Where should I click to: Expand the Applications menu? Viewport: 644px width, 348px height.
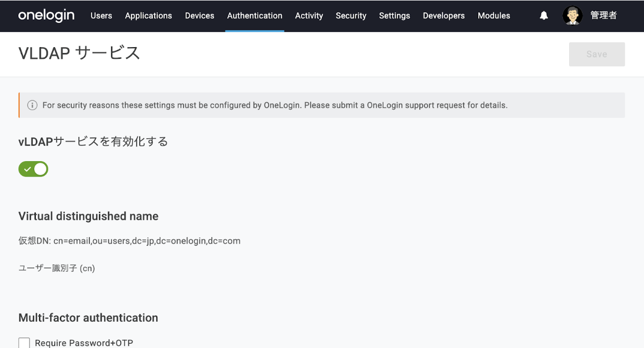tap(148, 16)
